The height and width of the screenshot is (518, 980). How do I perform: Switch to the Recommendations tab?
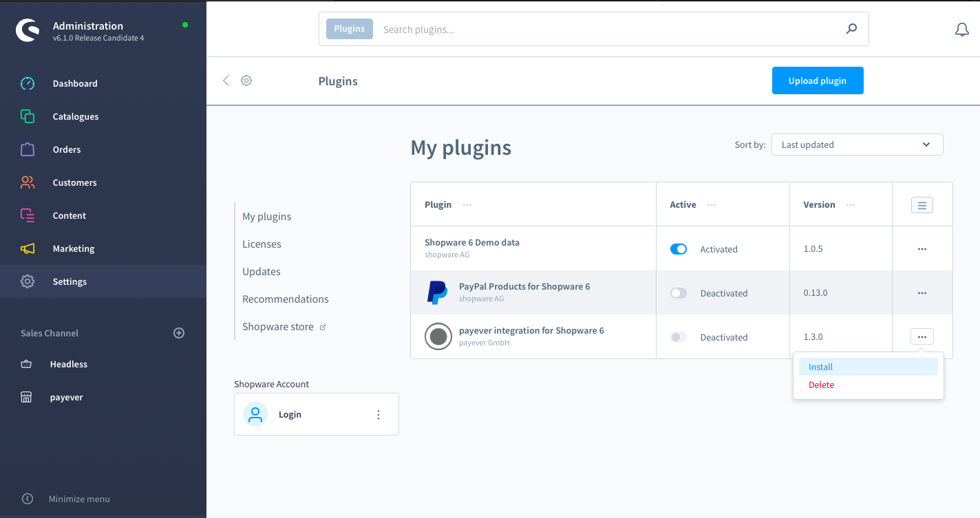tap(286, 299)
